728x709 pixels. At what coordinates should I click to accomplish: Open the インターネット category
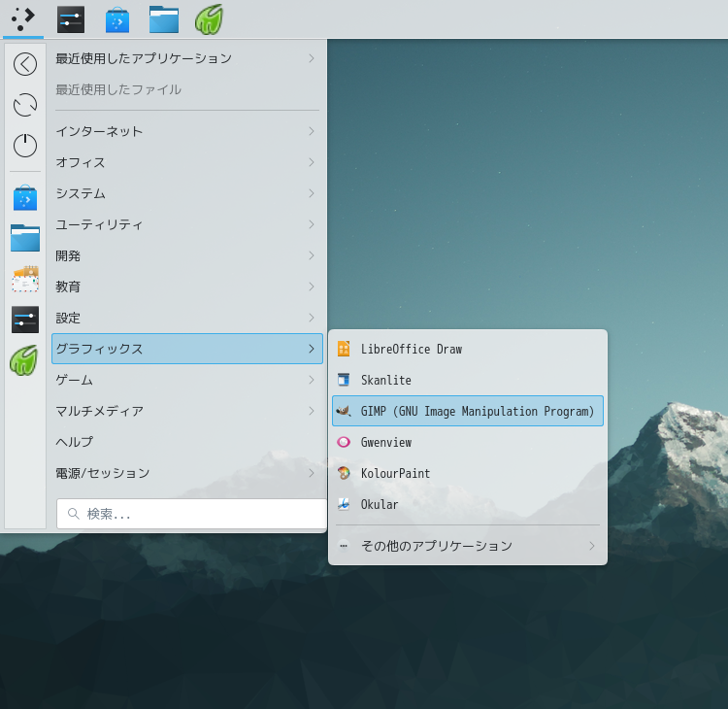coord(187,131)
